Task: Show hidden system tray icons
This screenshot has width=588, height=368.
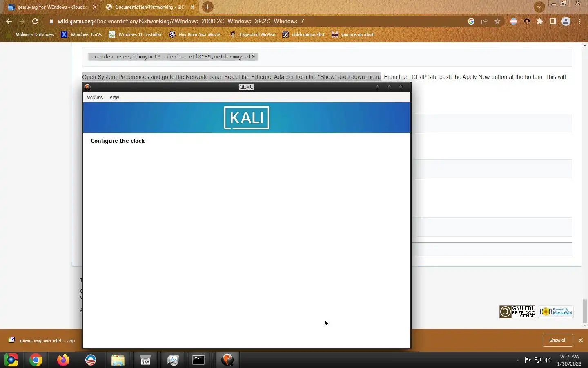Action: (518, 360)
